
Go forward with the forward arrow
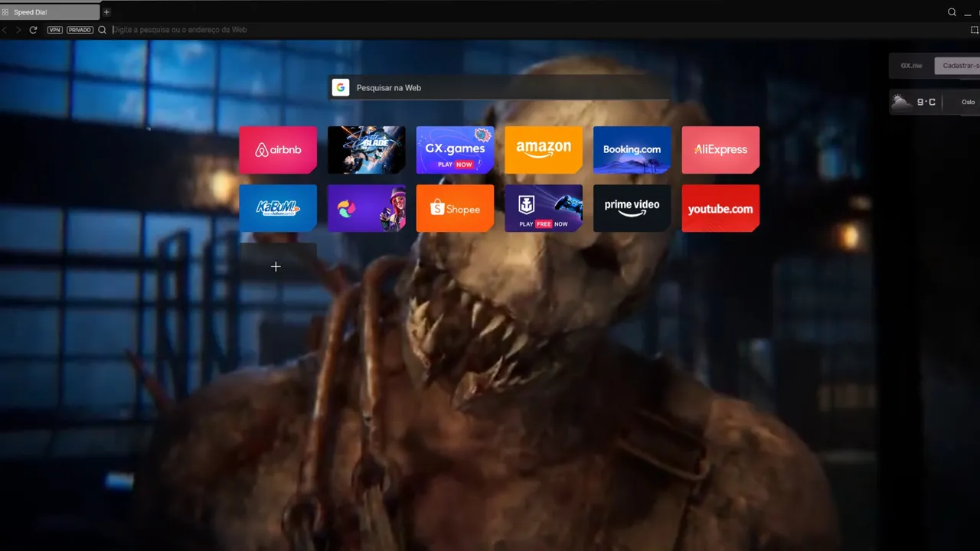[x=18, y=30]
